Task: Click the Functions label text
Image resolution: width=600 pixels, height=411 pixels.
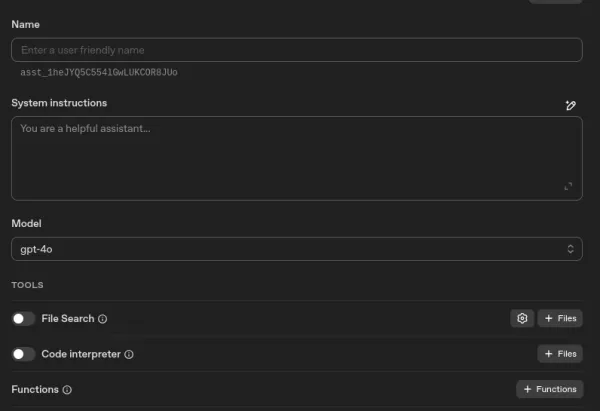Action: [x=35, y=389]
